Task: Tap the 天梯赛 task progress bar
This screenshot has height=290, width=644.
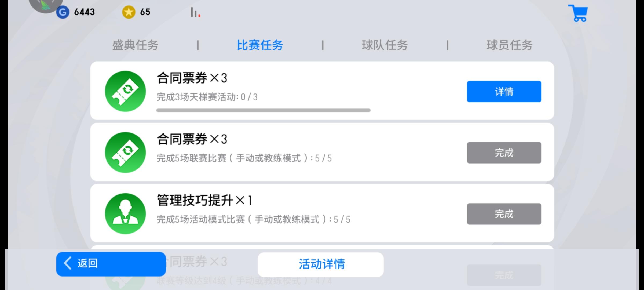Action: click(263, 110)
